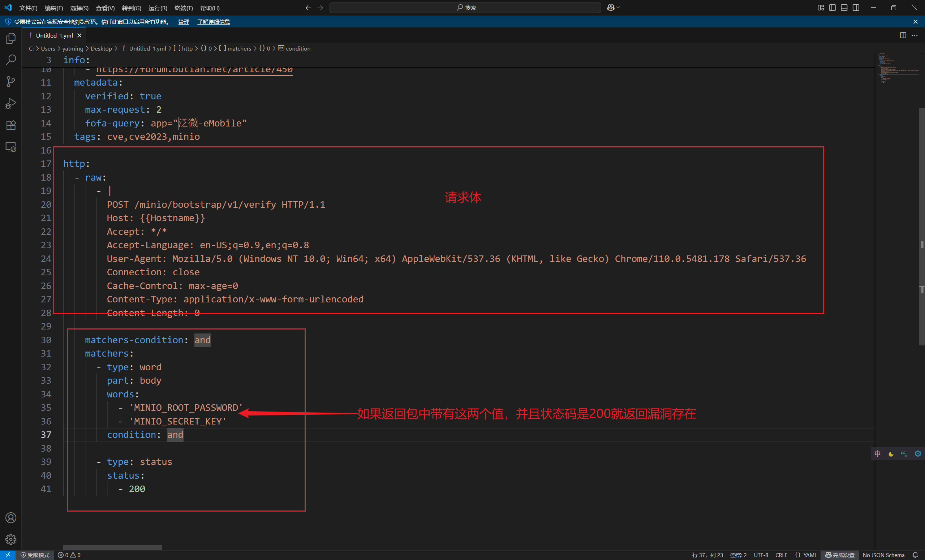Click the 了解详细信息 link
Screen dimensions: 925x560
[213, 22]
